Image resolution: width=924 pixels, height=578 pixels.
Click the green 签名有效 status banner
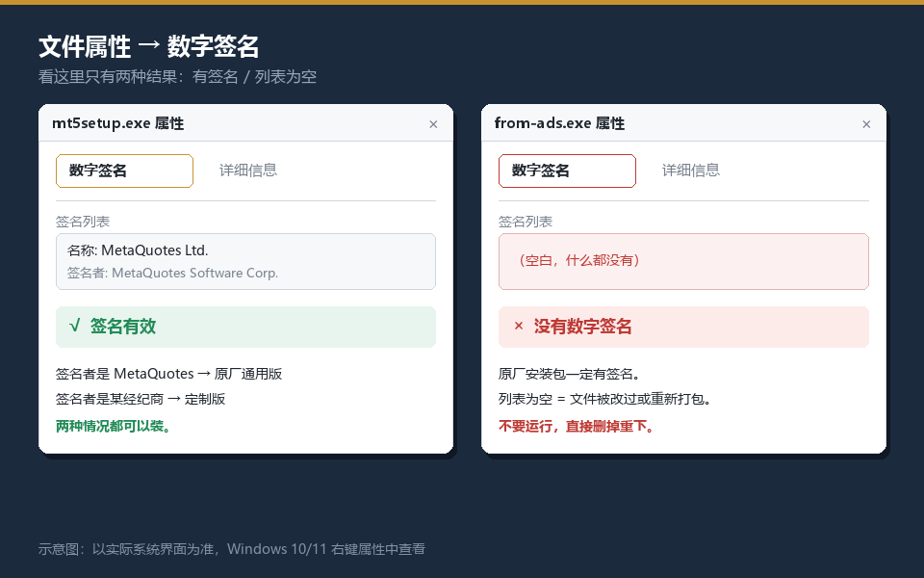[x=245, y=327]
